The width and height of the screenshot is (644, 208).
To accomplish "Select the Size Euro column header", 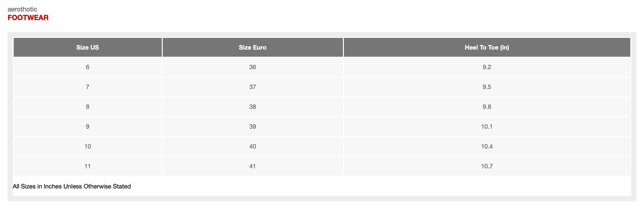I will point(253,47).
